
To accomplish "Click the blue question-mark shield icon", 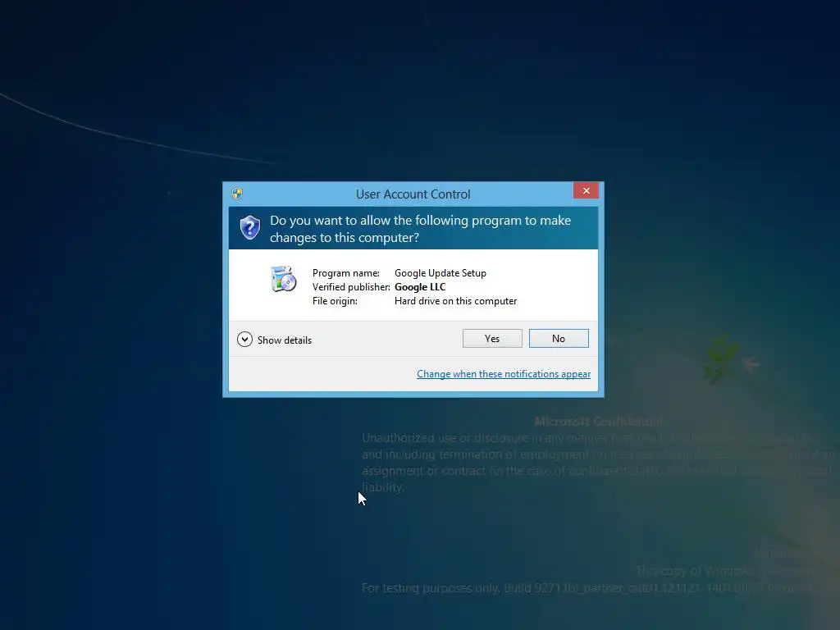I will tap(249, 228).
